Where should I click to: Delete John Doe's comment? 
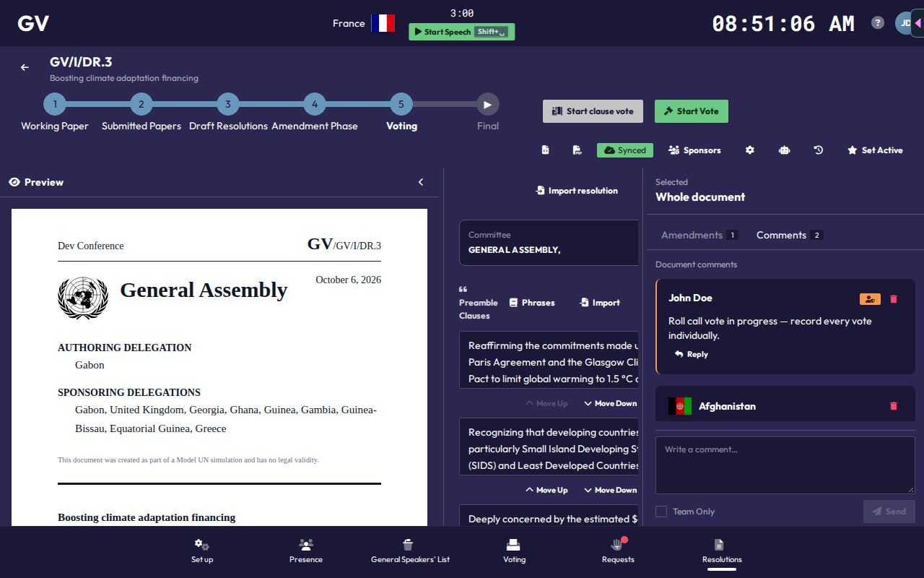tap(894, 299)
